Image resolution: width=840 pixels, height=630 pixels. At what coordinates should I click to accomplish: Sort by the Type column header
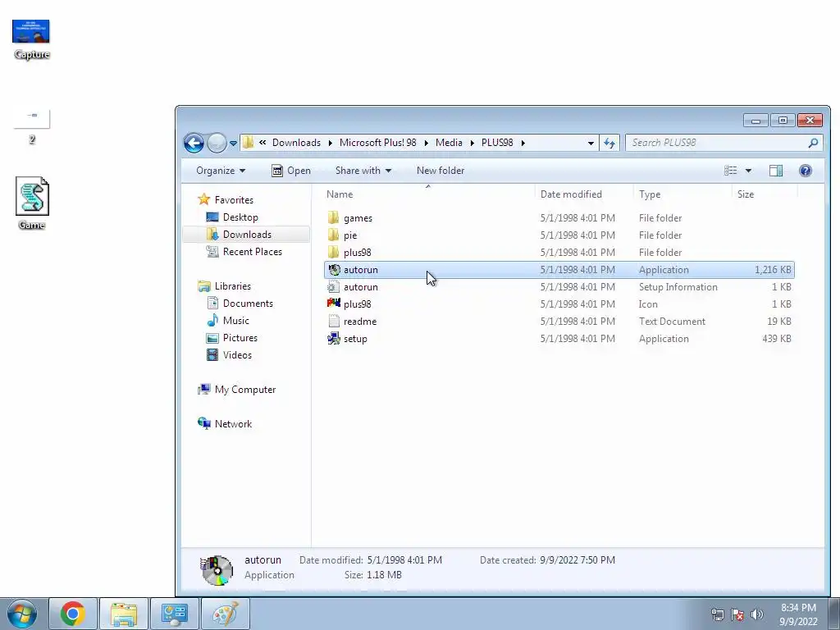tap(650, 194)
